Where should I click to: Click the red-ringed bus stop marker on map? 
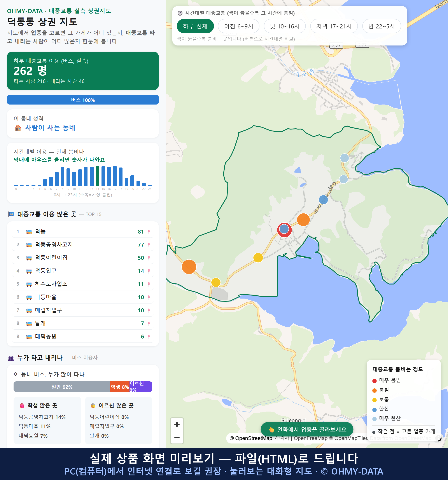tap(284, 229)
